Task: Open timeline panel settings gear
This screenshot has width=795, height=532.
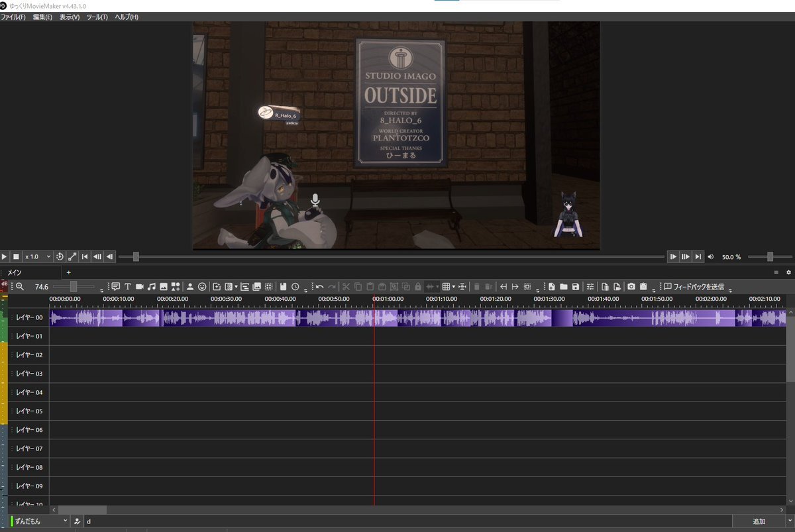Action: (x=788, y=272)
